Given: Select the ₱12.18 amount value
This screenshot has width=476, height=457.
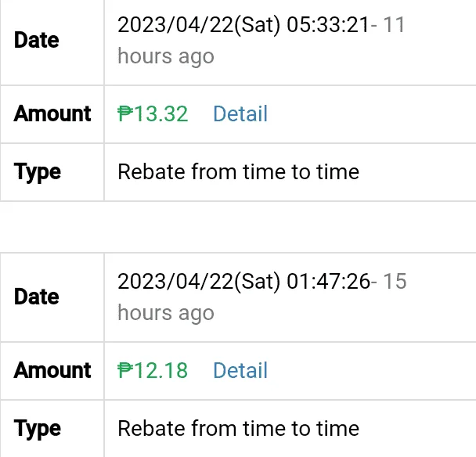Looking at the screenshot, I should tap(153, 370).
